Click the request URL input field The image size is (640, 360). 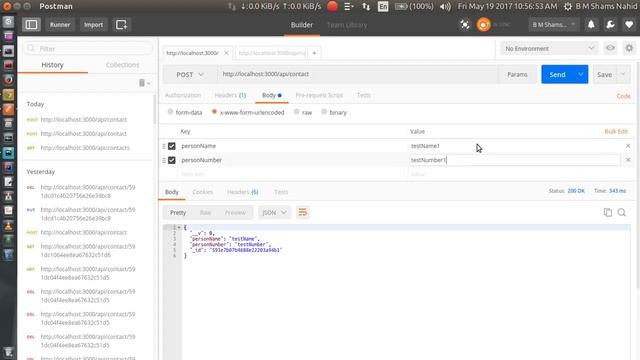point(358,74)
